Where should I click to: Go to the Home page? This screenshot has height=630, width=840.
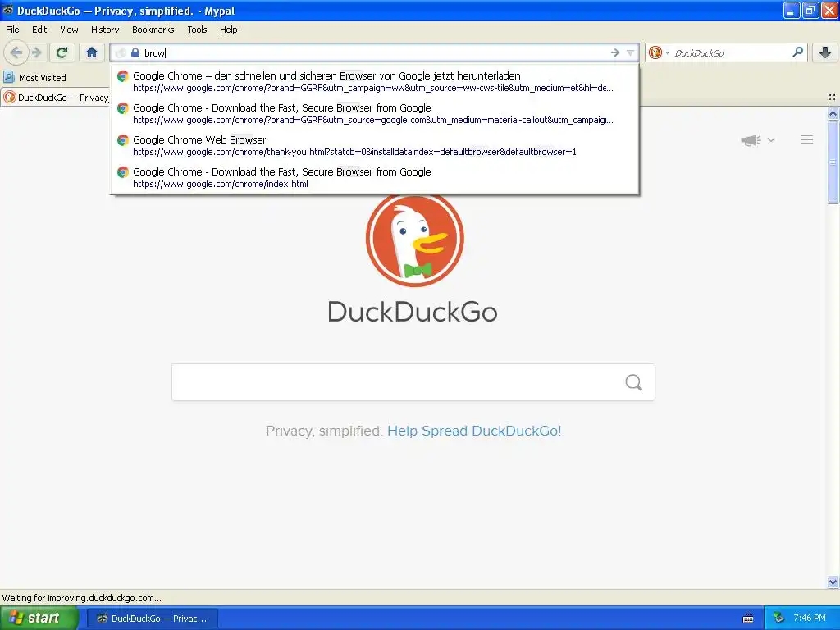click(x=92, y=52)
